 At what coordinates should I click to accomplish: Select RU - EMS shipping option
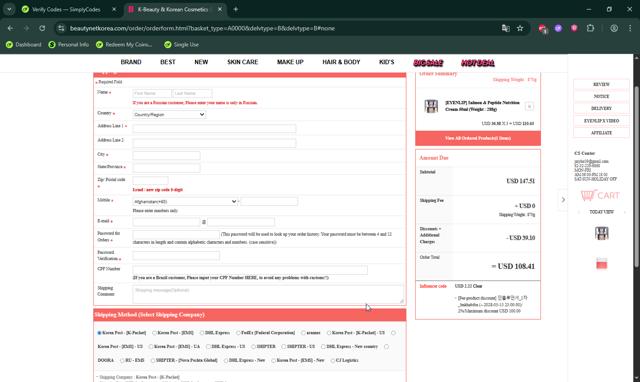122,360
